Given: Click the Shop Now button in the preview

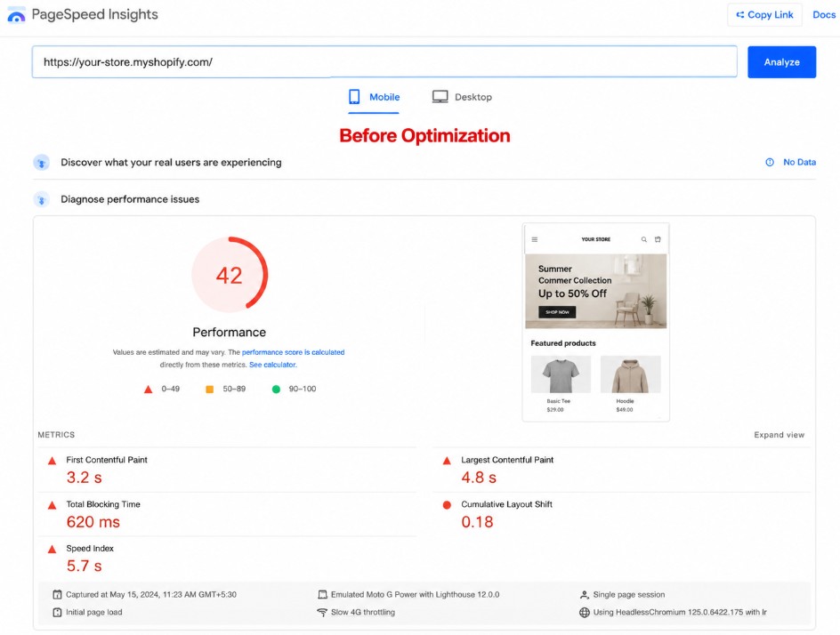Looking at the screenshot, I should coord(557,312).
